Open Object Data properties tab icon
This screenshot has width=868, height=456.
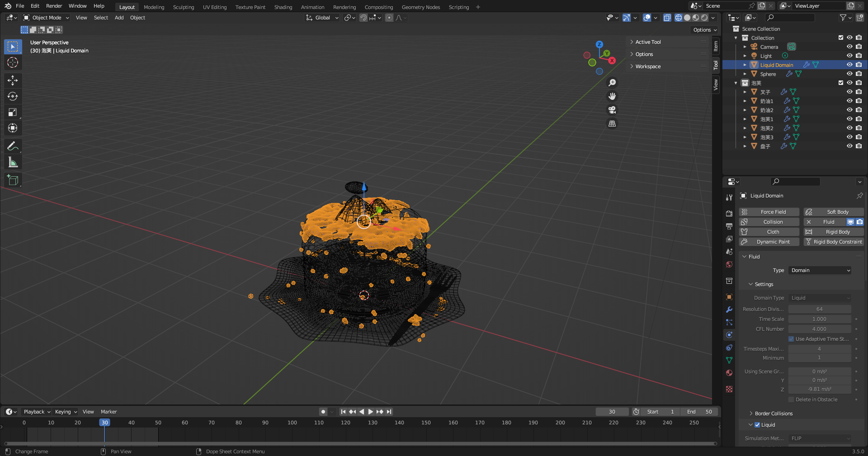[729, 360]
